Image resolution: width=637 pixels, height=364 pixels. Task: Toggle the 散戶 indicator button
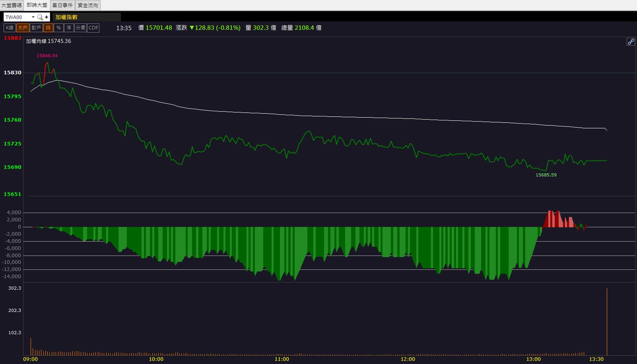pos(36,28)
